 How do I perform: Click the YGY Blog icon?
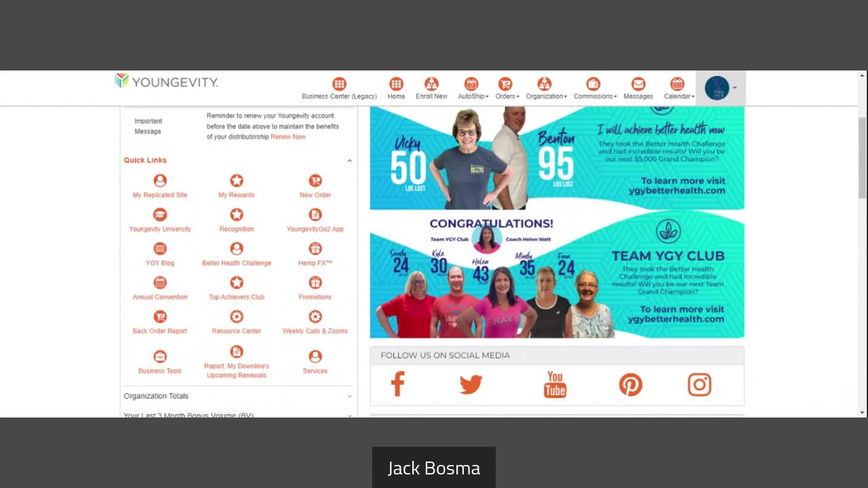pyautogui.click(x=160, y=249)
